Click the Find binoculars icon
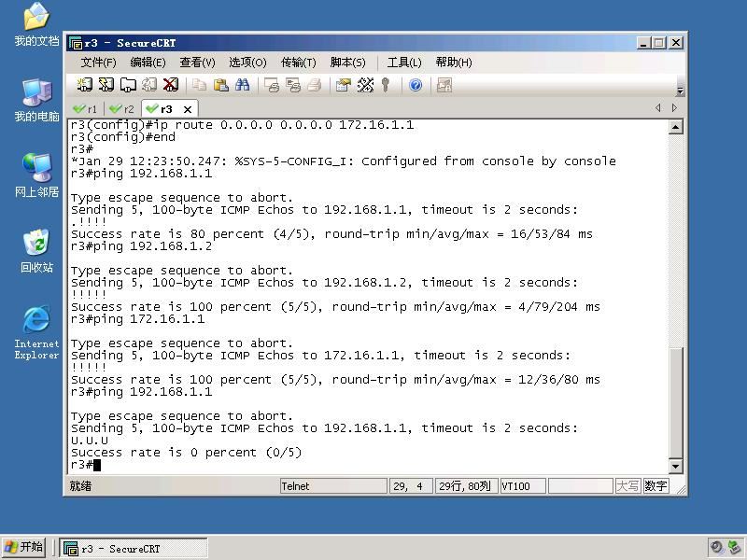The image size is (747, 560). [242, 85]
